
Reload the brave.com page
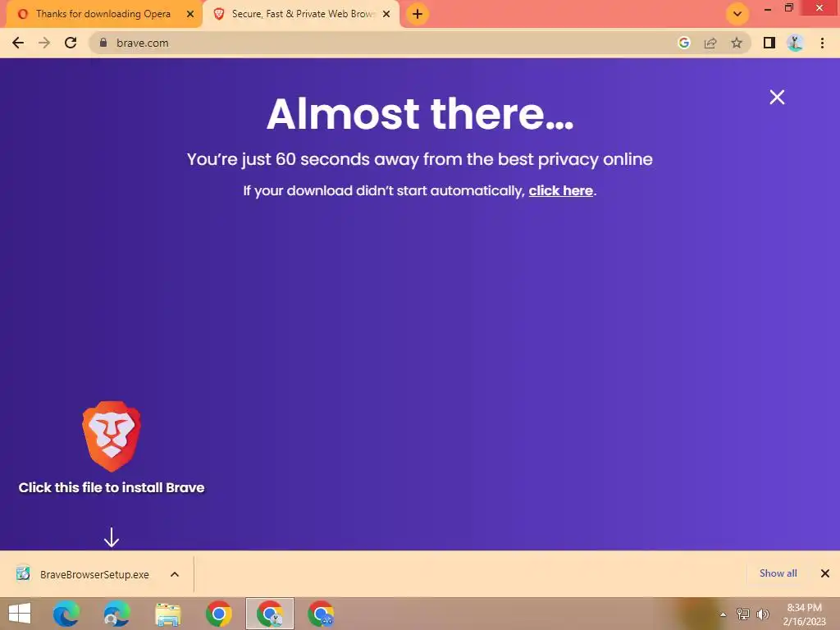pyautogui.click(x=71, y=43)
